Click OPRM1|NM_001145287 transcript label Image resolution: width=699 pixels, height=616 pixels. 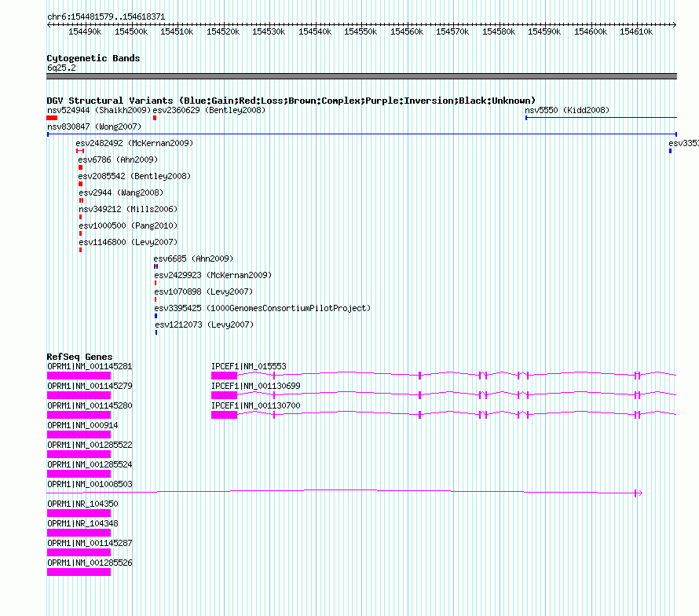click(x=90, y=543)
